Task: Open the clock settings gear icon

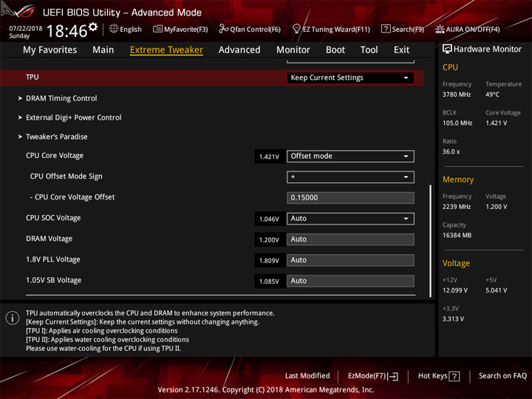Action: point(93,27)
